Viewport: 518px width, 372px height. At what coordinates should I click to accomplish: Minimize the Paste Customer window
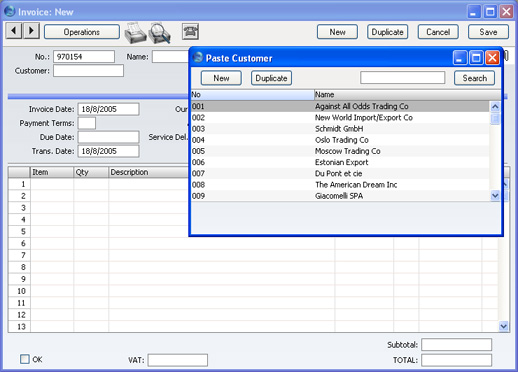460,58
